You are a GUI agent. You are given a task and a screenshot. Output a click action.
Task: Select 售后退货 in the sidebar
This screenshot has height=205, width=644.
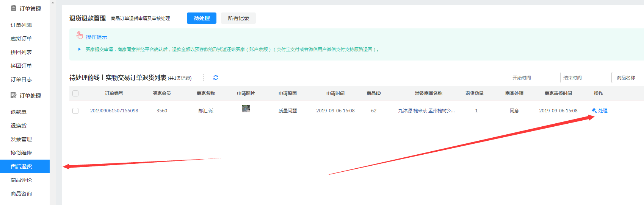(x=21, y=166)
